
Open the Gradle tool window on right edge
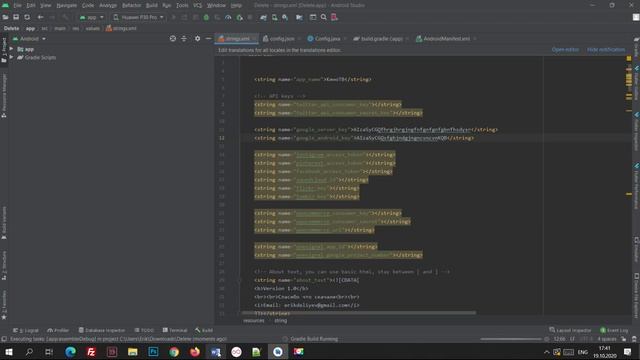[636, 47]
